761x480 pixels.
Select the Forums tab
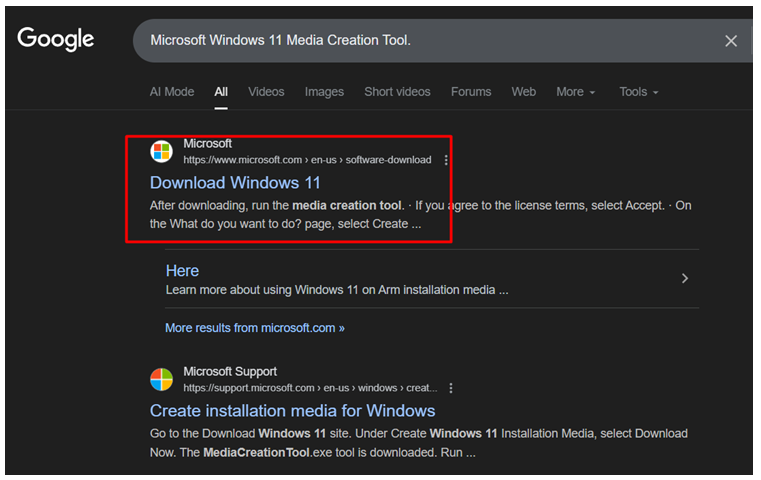pyautogui.click(x=471, y=92)
